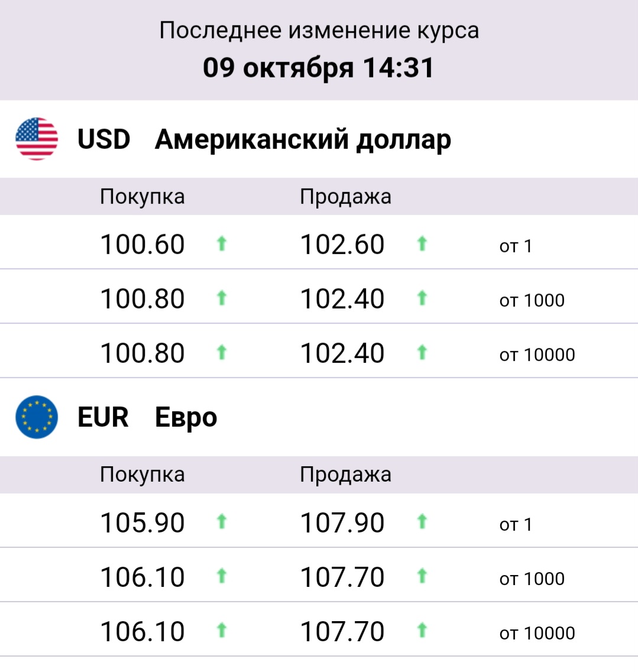Tap green arrow next to USD buy 100.60
This screenshot has height=672, width=638.
[x=222, y=244]
